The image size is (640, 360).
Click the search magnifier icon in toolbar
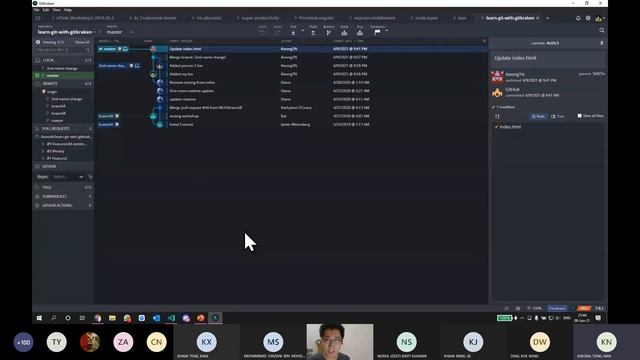pyautogui.click(x=602, y=31)
